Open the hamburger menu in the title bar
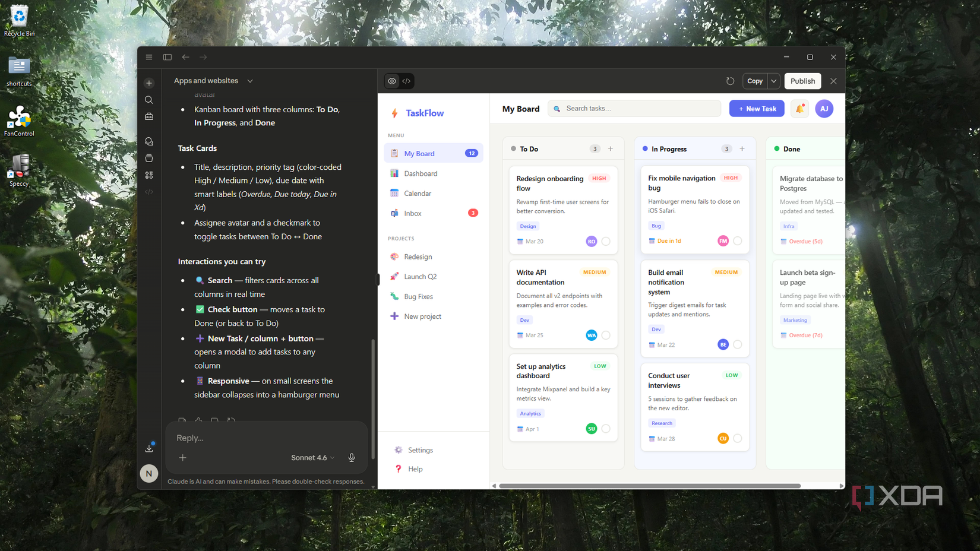 pyautogui.click(x=149, y=57)
